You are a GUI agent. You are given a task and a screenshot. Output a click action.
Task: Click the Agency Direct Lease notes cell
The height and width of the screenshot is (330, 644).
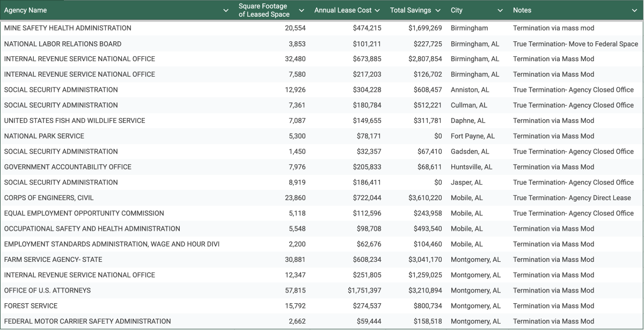(x=572, y=197)
